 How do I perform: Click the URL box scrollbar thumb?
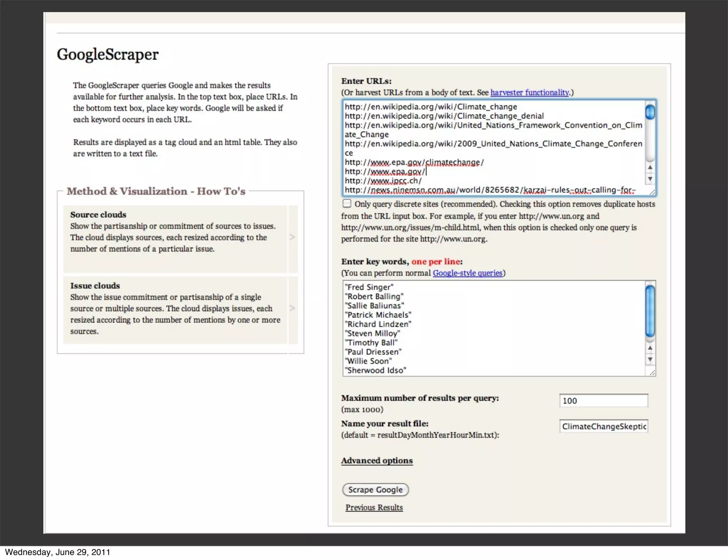coord(650,113)
